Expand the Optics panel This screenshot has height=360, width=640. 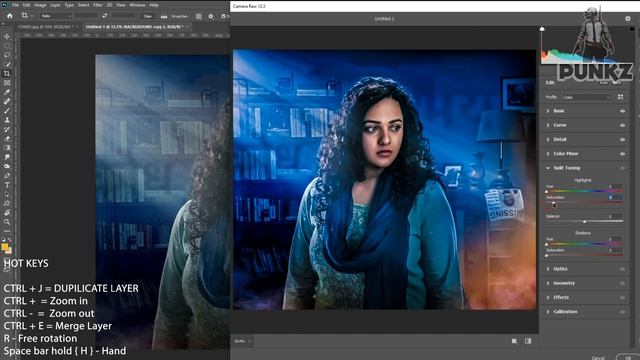(x=548, y=269)
